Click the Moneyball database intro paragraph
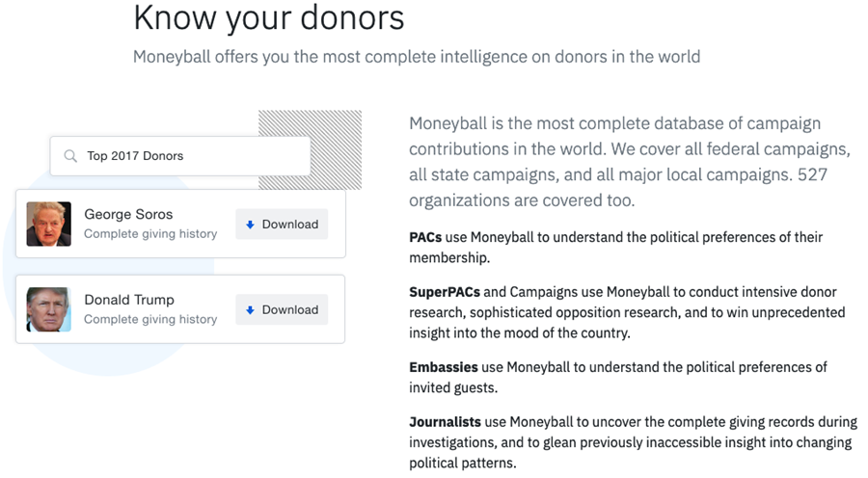The height and width of the screenshot is (478, 868). coord(630,162)
